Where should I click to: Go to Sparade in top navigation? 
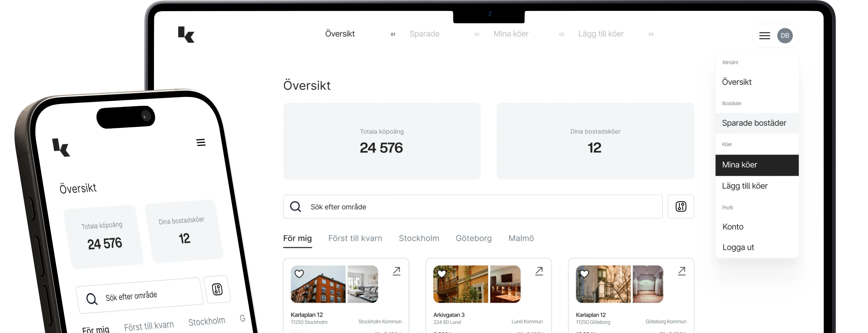point(424,34)
